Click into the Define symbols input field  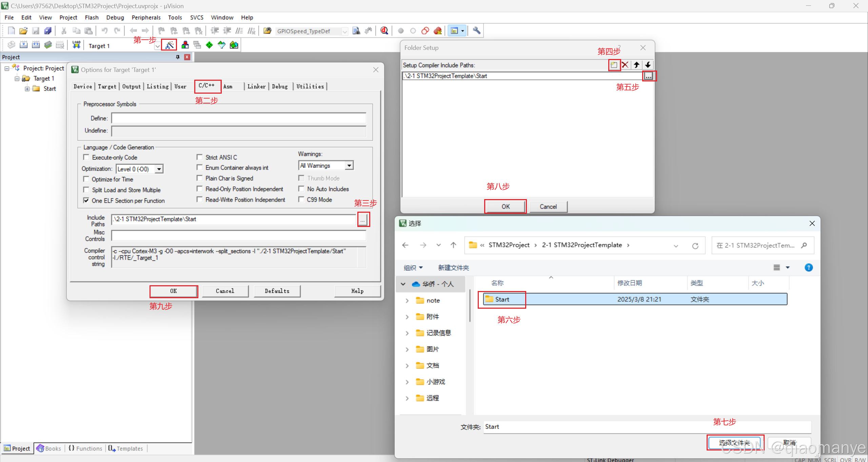click(x=239, y=118)
